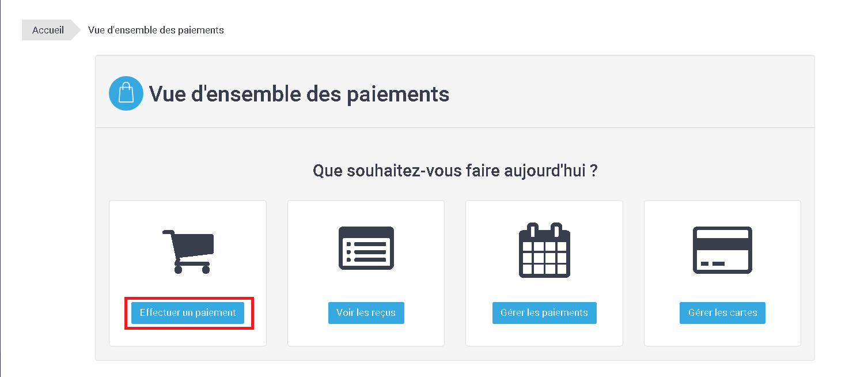868x377 pixels.
Task: Click the credit card icon
Action: coord(722,250)
